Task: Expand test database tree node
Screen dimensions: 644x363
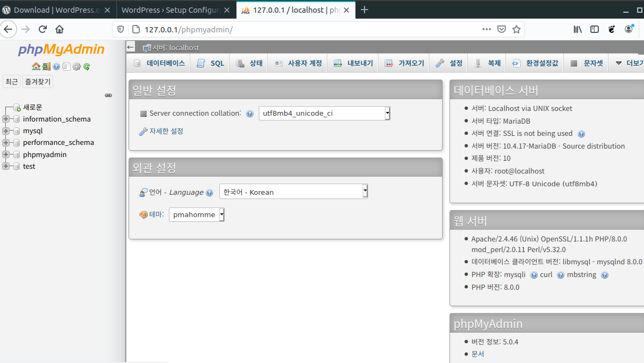Action: [x=6, y=166]
